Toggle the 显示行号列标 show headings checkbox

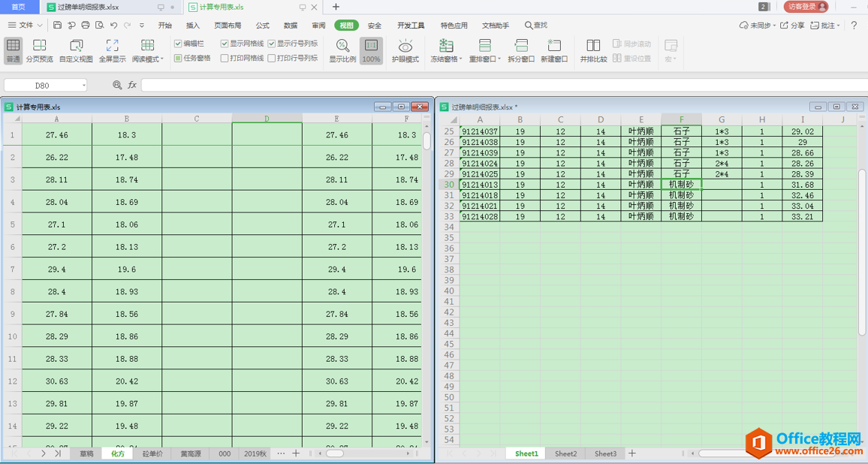tap(272, 44)
